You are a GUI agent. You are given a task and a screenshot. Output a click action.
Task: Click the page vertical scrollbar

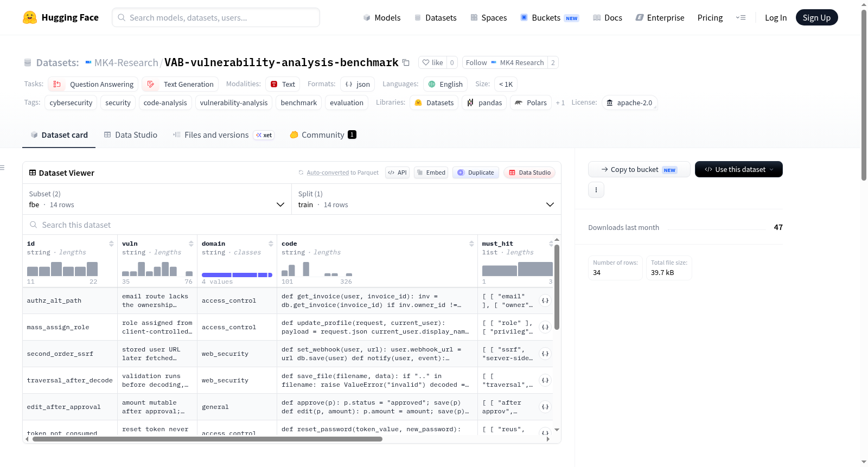pos(864,95)
